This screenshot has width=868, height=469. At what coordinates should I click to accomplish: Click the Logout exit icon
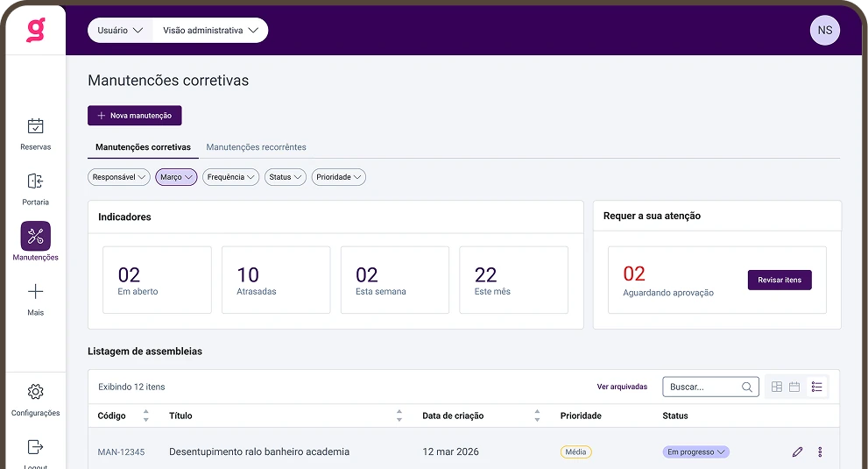coord(35,447)
